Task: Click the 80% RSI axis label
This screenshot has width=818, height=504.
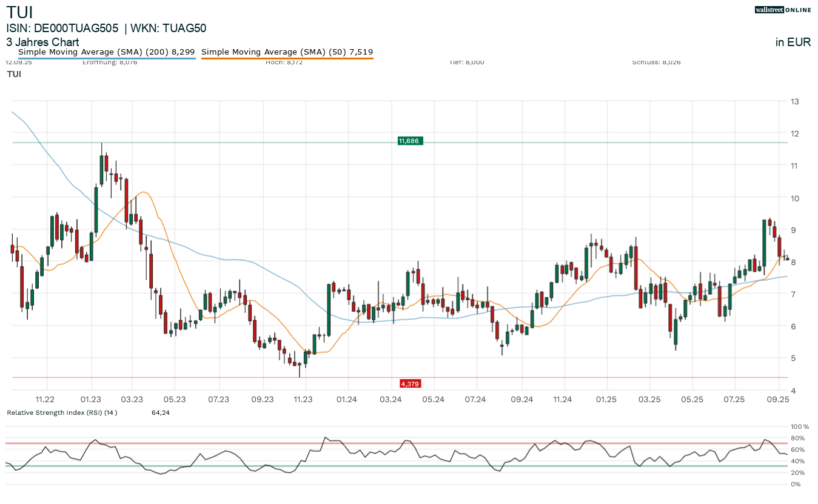Action: point(798,438)
